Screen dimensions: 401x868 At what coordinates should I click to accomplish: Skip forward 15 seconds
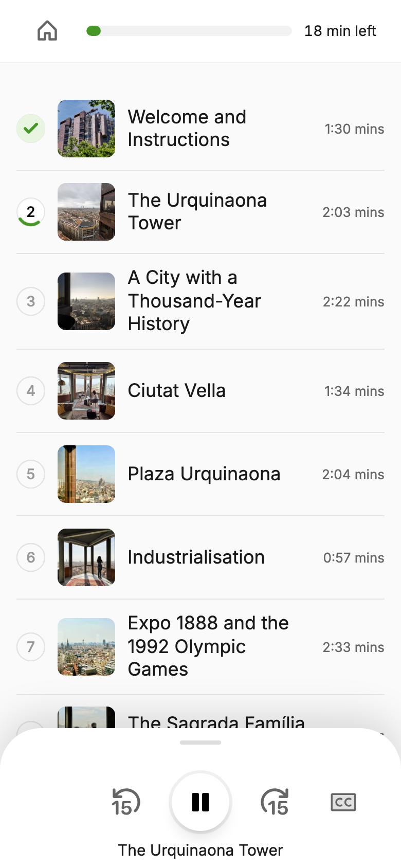click(275, 802)
